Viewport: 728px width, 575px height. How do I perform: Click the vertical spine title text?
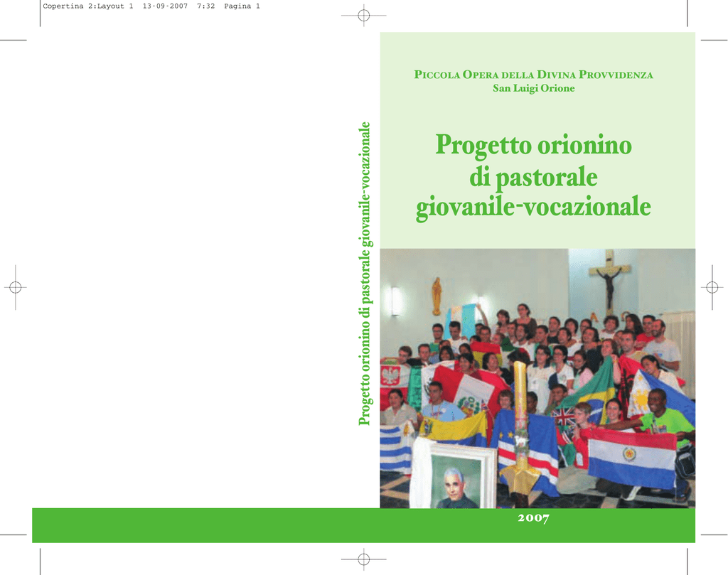pyautogui.click(x=365, y=274)
